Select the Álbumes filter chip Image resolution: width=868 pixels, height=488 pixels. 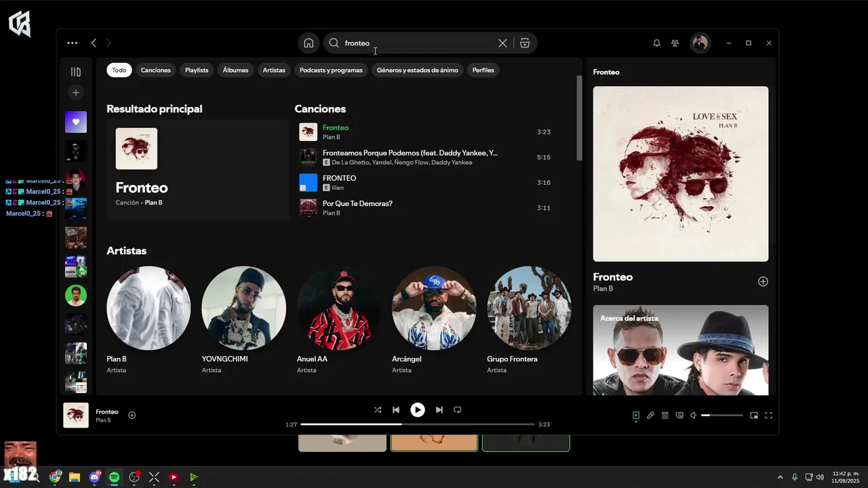point(235,70)
